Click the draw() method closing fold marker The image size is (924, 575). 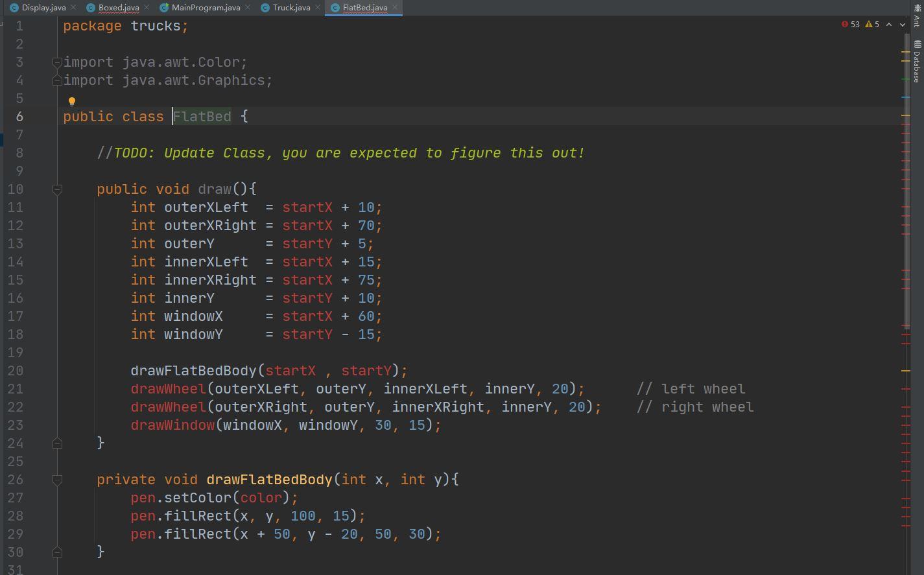click(x=57, y=443)
